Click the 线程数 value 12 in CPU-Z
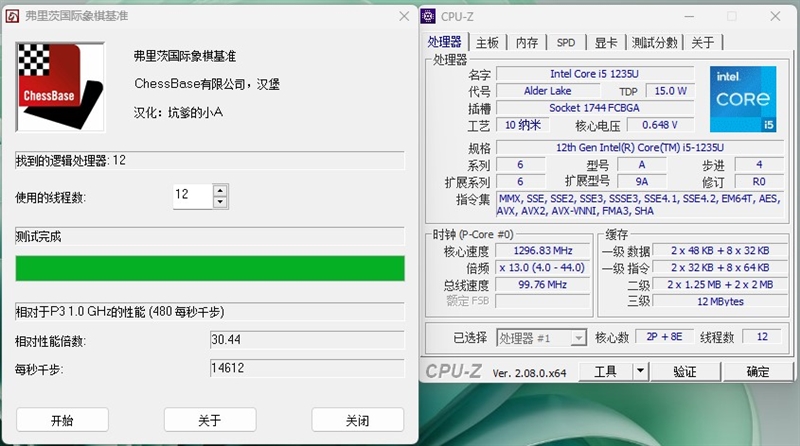Image resolution: width=800 pixels, height=446 pixels. click(762, 337)
